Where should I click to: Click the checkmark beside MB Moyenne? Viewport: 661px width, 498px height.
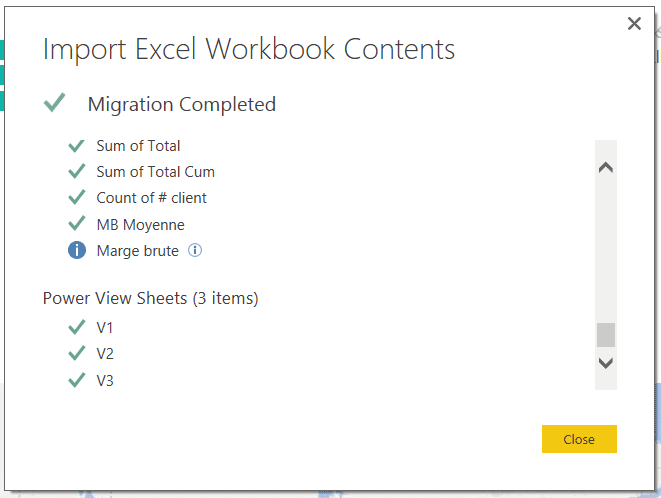click(x=76, y=224)
